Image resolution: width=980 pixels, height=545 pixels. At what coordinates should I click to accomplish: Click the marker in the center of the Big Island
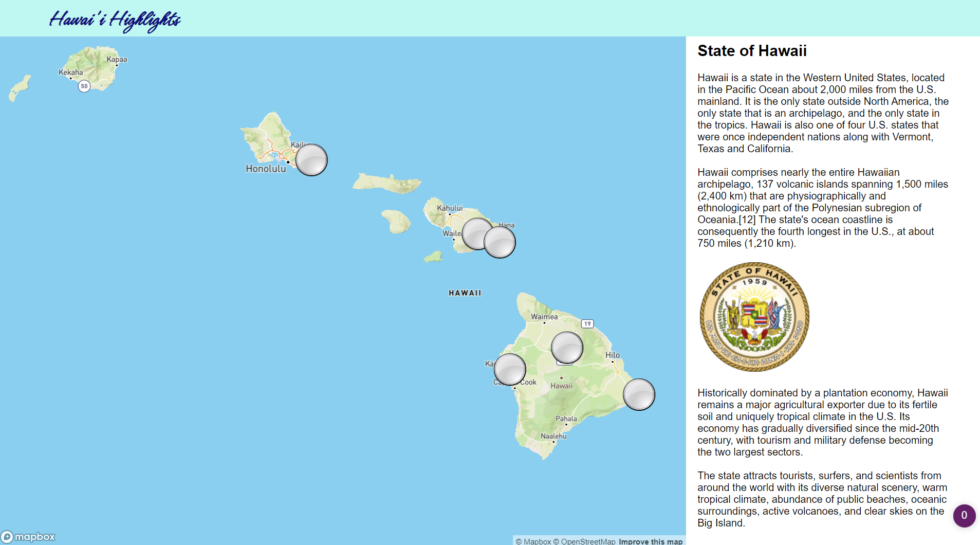(566, 348)
